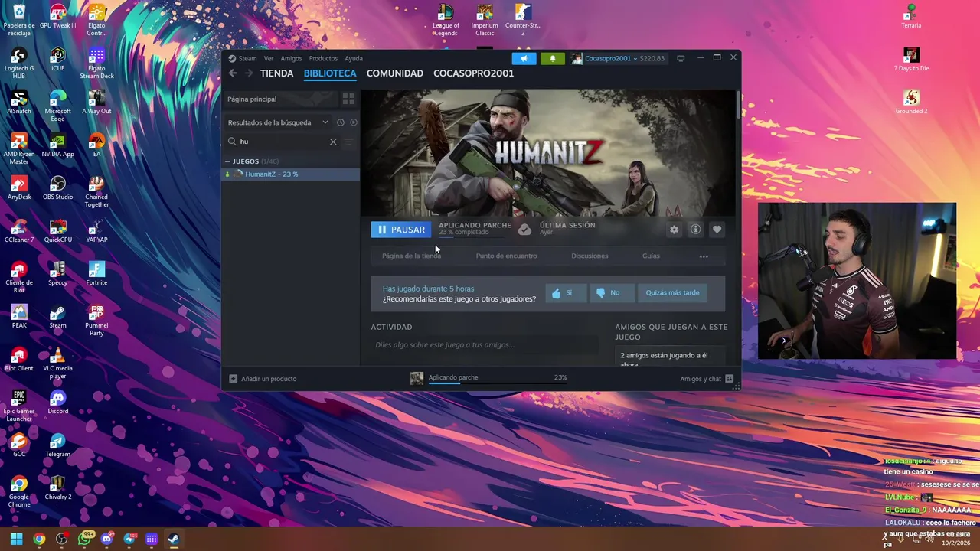Click Chrome icon in taskbar
Viewport: 980px width, 551px height.
(x=39, y=539)
